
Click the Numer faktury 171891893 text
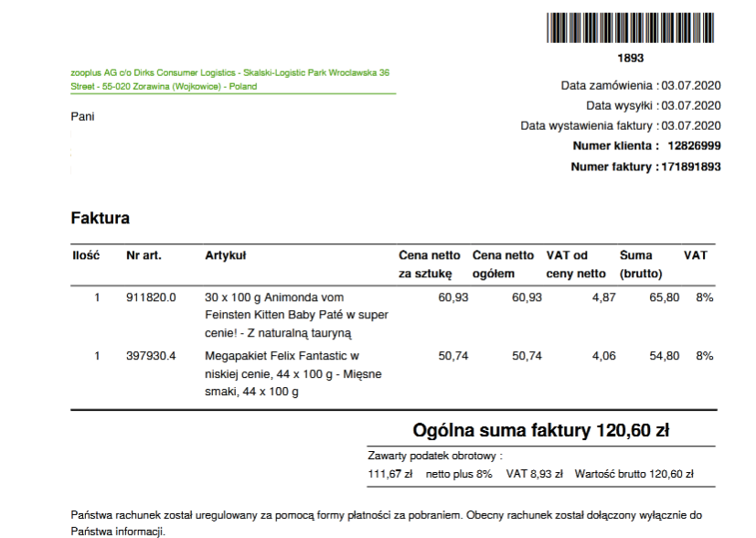click(x=645, y=167)
